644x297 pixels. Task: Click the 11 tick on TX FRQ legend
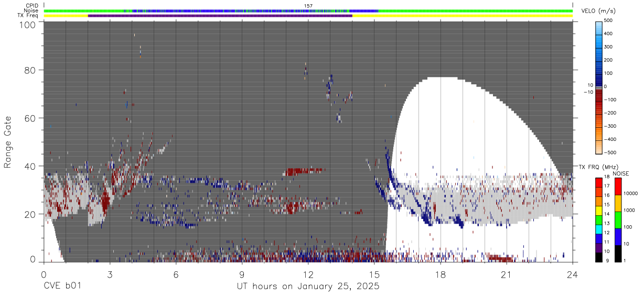click(x=607, y=242)
